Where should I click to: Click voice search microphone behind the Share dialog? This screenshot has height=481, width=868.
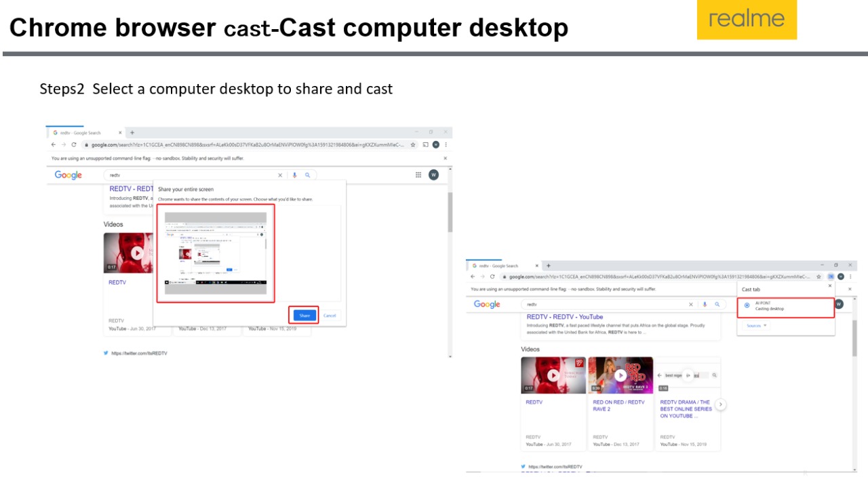point(294,175)
